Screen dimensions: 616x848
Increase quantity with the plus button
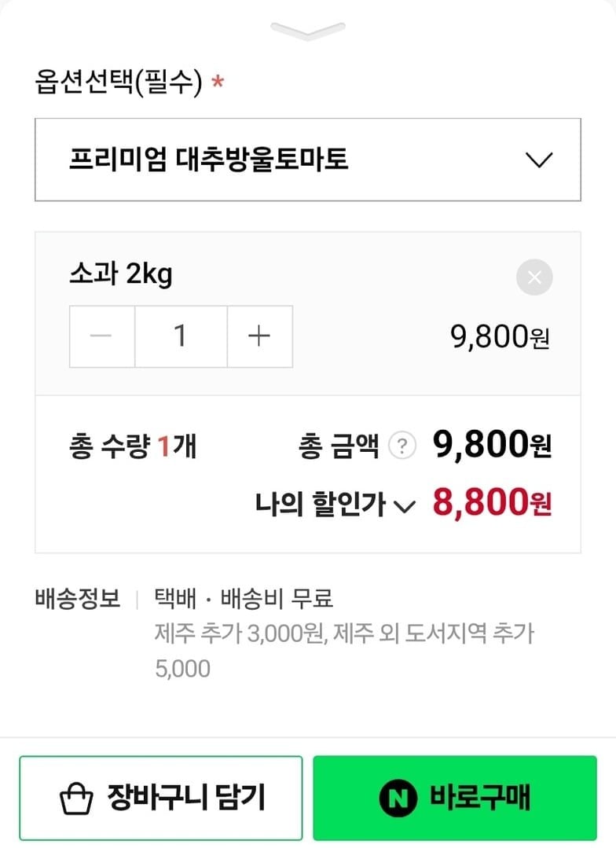click(x=259, y=336)
